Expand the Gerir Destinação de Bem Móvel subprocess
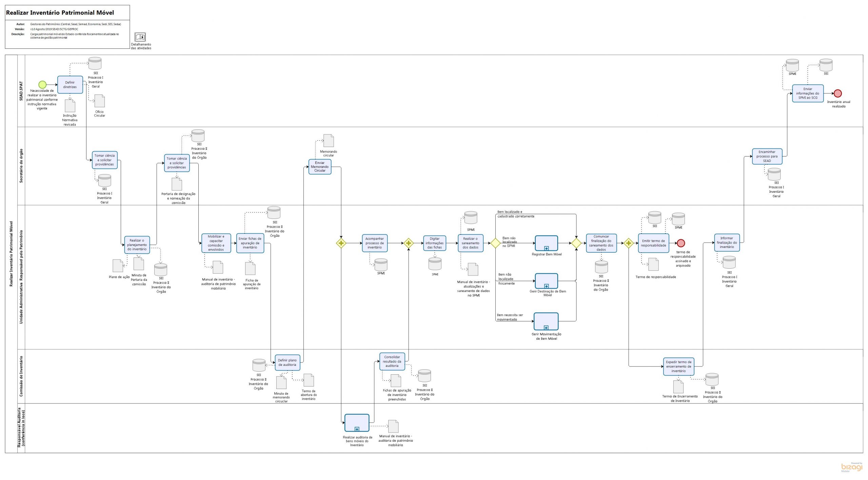The height and width of the screenshot is (480, 868). (546, 286)
